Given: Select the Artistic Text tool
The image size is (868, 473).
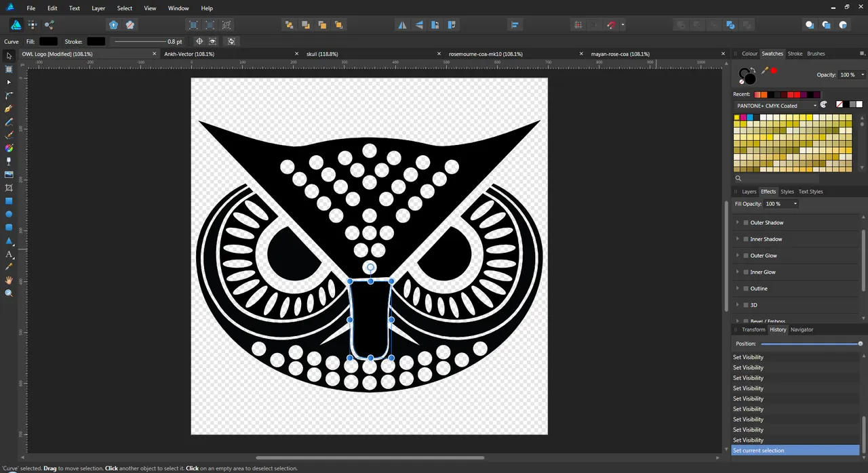Looking at the screenshot, I should [9, 254].
